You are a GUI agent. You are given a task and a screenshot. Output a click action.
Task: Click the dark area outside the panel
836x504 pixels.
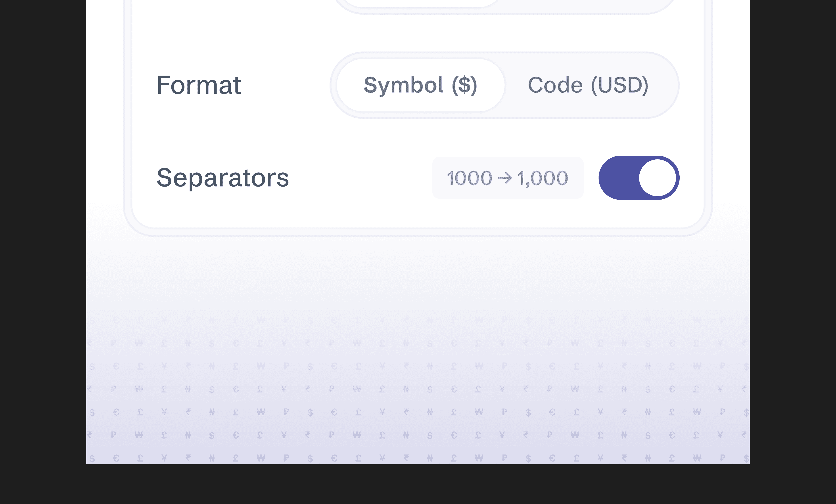tap(43, 237)
